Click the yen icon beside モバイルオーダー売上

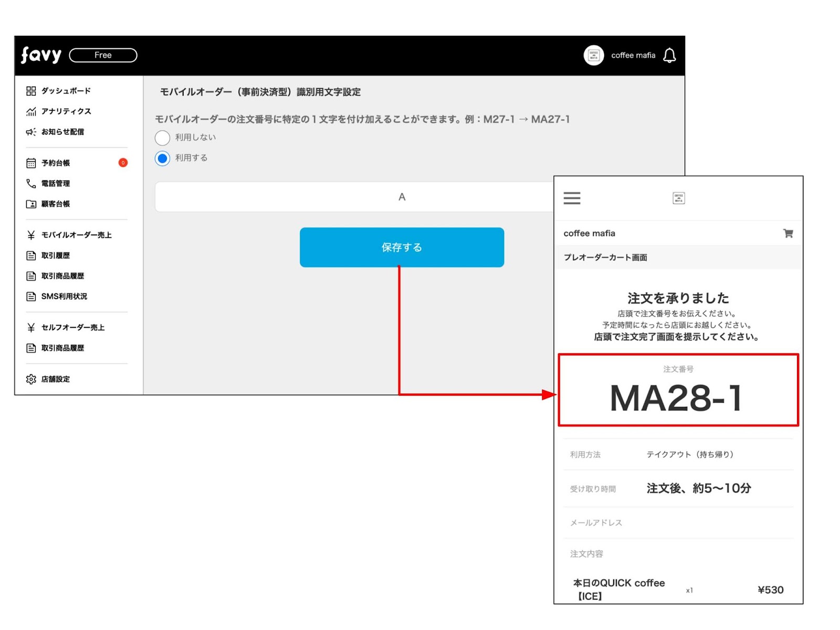31,235
